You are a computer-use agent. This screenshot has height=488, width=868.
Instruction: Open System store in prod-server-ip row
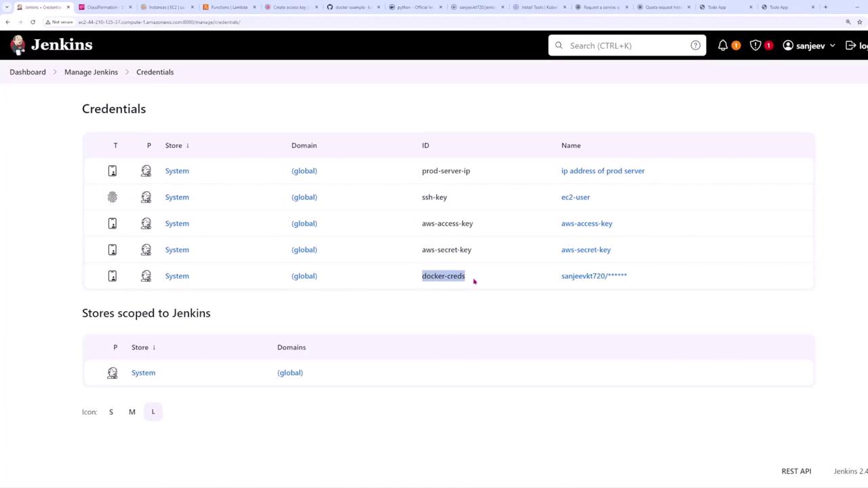coord(177,171)
